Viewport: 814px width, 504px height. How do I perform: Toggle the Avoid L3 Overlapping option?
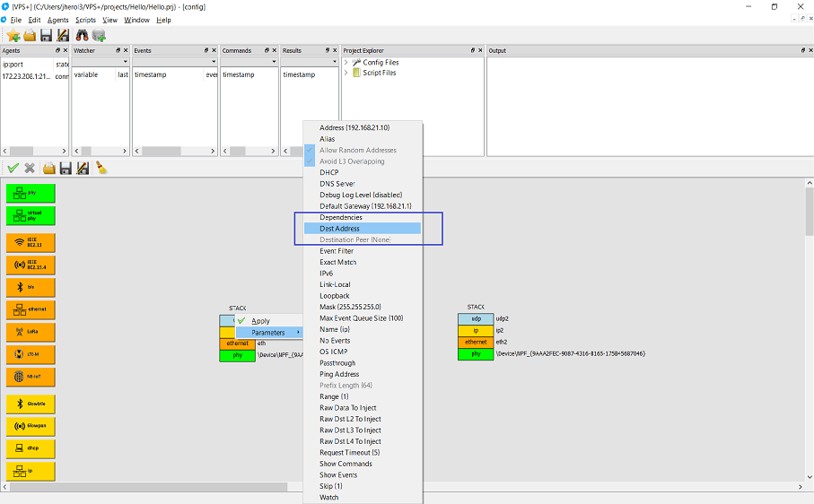pos(352,161)
